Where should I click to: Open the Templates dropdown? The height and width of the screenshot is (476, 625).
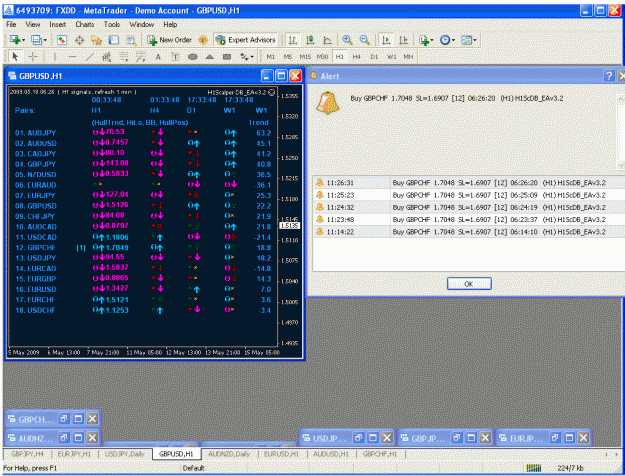[x=468, y=40]
